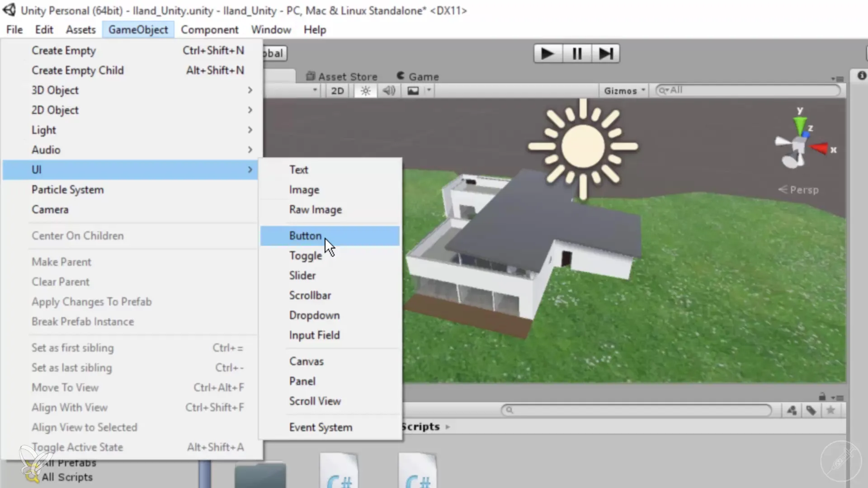Toggle scene audio speaker icon

389,91
